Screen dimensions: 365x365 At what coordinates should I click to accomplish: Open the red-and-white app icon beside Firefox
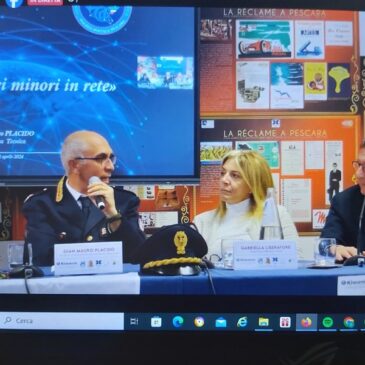tap(285, 322)
